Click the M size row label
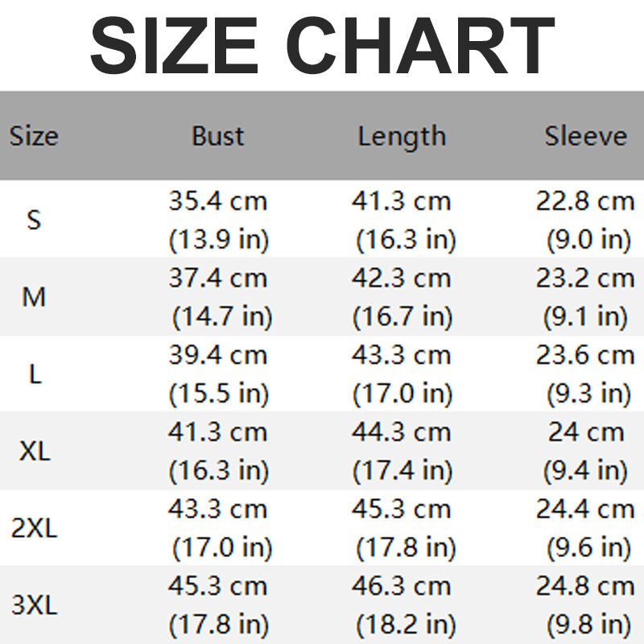This screenshot has width=644, height=644. point(34,297)
